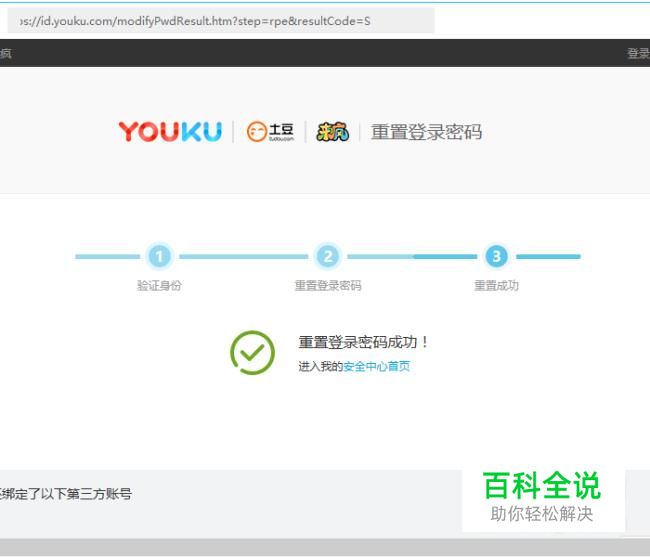This screenshot has width=650, height=557.
Task: Click the green success checkmark icon
Action: (x=252, y=353)
